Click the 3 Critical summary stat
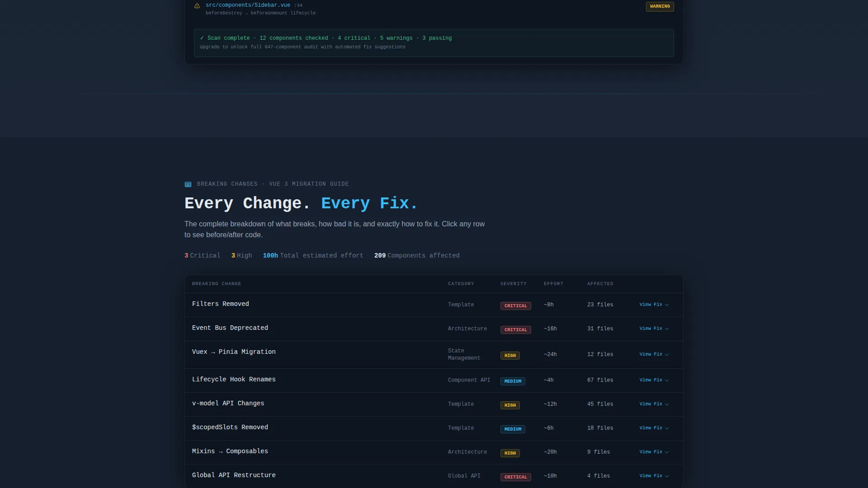This screenshot has height=488, width=868. point(203,256)
